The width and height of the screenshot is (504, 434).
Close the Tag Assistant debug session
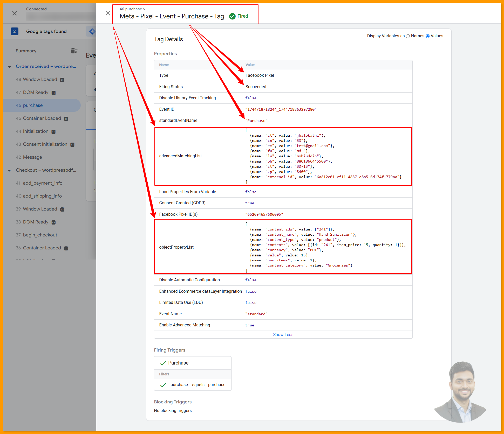pyautogui.click(x=15, y=13)
